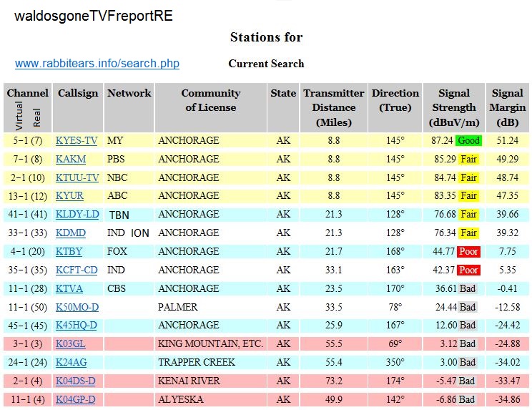
Task: Open the KYUR ABC station link
Action: 71,195
